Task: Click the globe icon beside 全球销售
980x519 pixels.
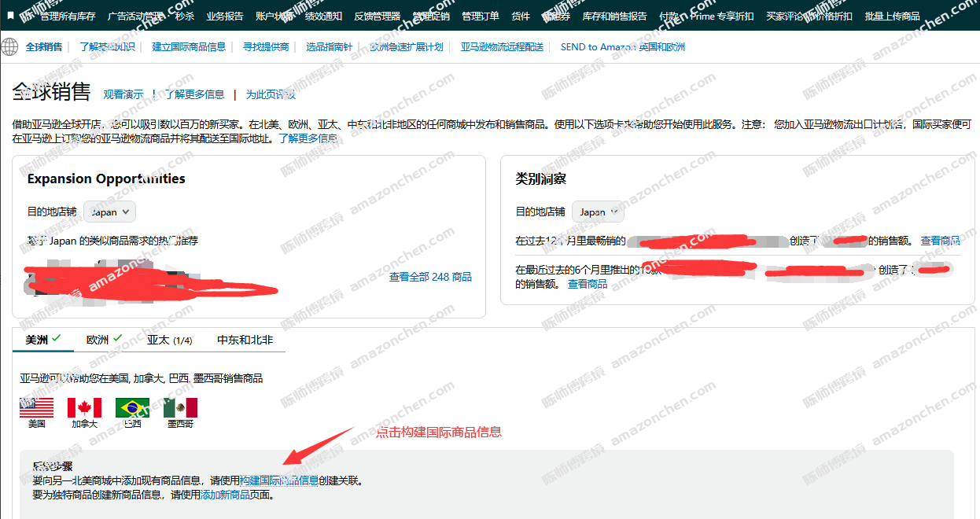Action: tap(9, 46)
